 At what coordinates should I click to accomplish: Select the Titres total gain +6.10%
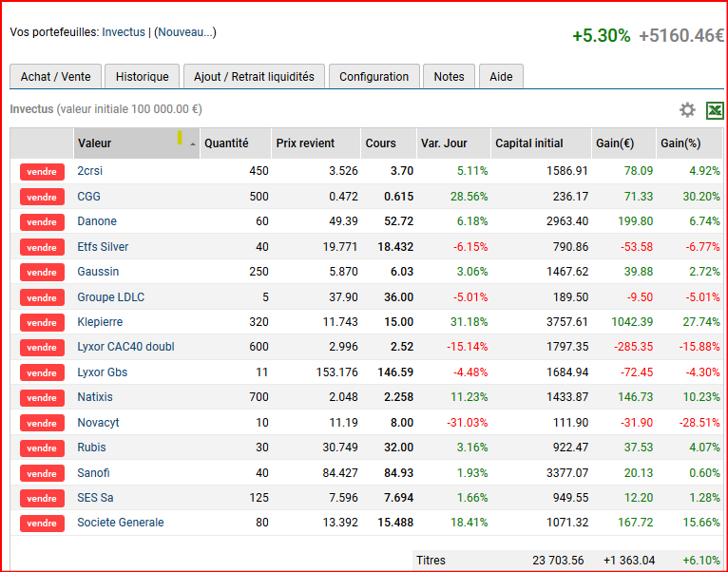click(x=701, y=561)
